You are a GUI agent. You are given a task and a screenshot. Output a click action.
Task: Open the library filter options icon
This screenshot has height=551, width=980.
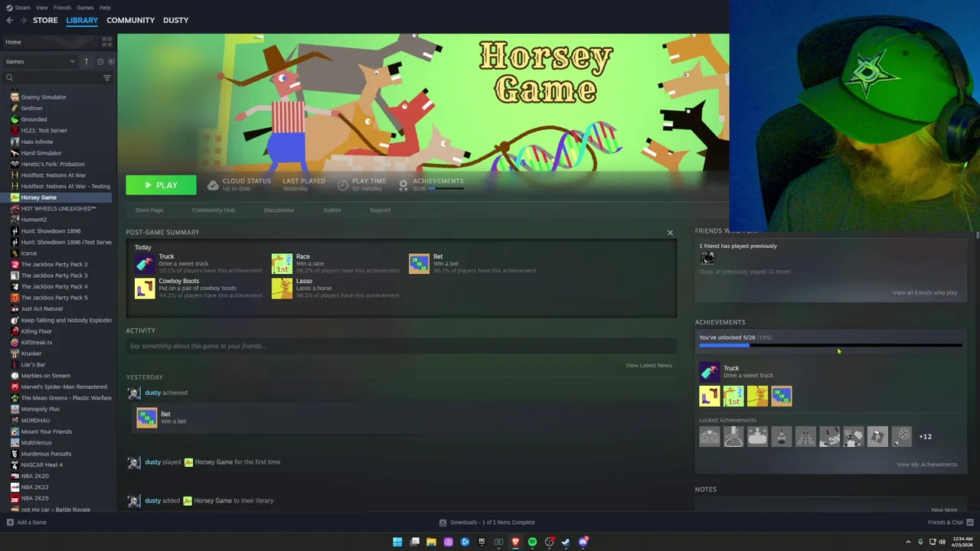(x=107, y=77)
